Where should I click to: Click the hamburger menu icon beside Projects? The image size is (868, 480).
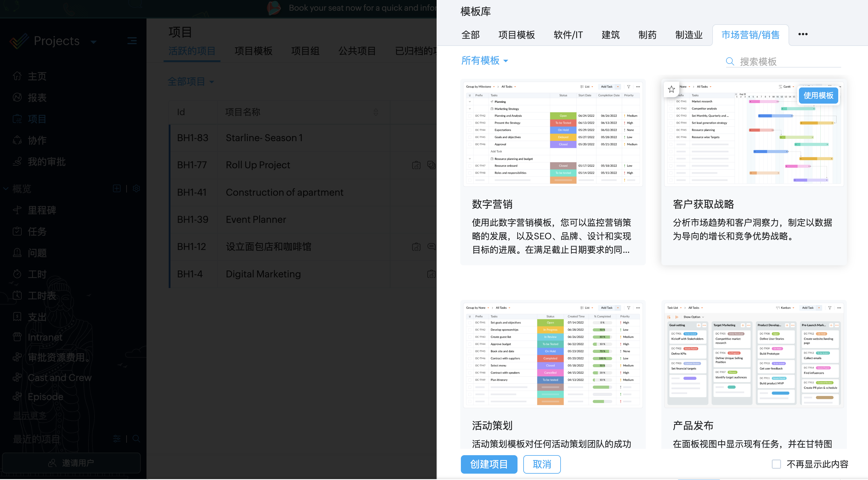point(132,41)
